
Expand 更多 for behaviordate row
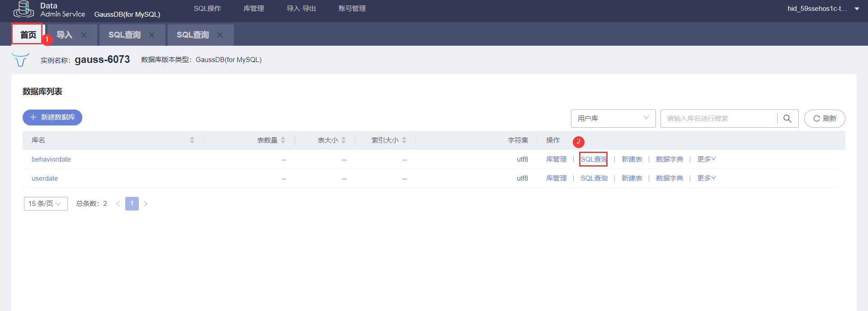point(706,159)
